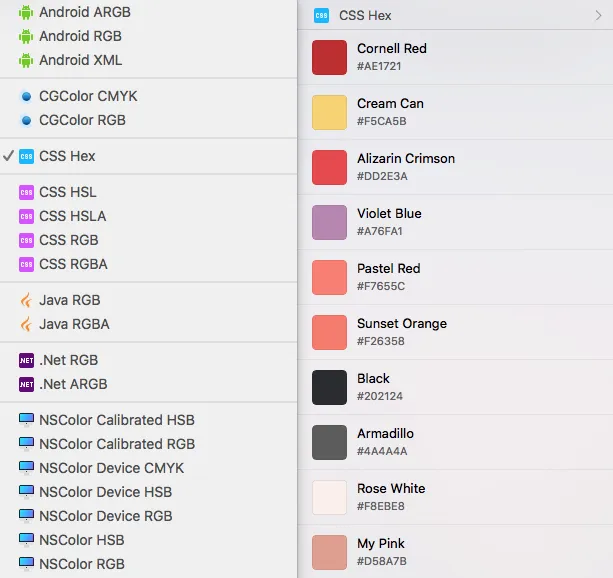Click the monitor icon beside NSColor Device CMYK
This screenshot has height=578, width=613.
(x=26, y=468)
